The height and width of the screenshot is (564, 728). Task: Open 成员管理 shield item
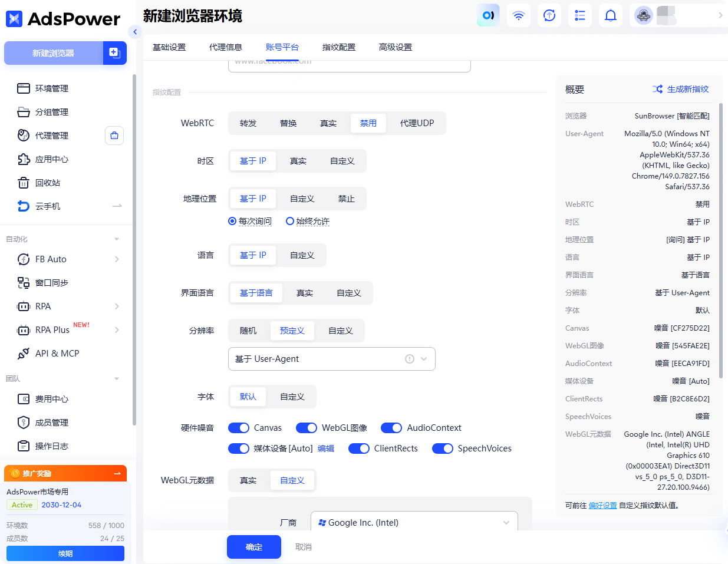[x=52, y=423]
